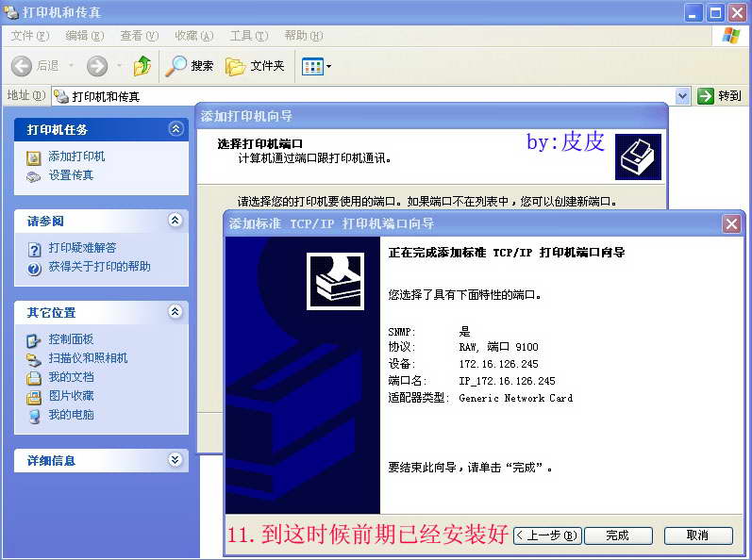The width and height of the screenshot is (752, 560).
Task: Open 控制面板 from other places
Action: [71, 339]
